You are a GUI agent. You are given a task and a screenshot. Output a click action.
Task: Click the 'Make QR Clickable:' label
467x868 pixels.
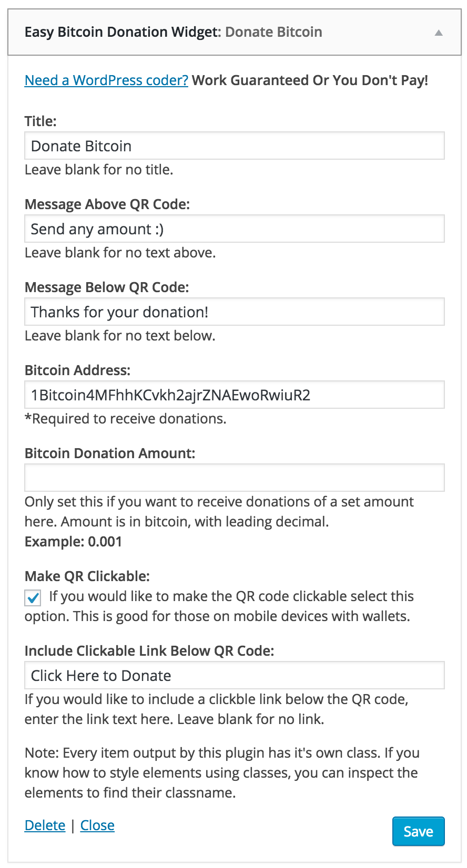point(87,576)
